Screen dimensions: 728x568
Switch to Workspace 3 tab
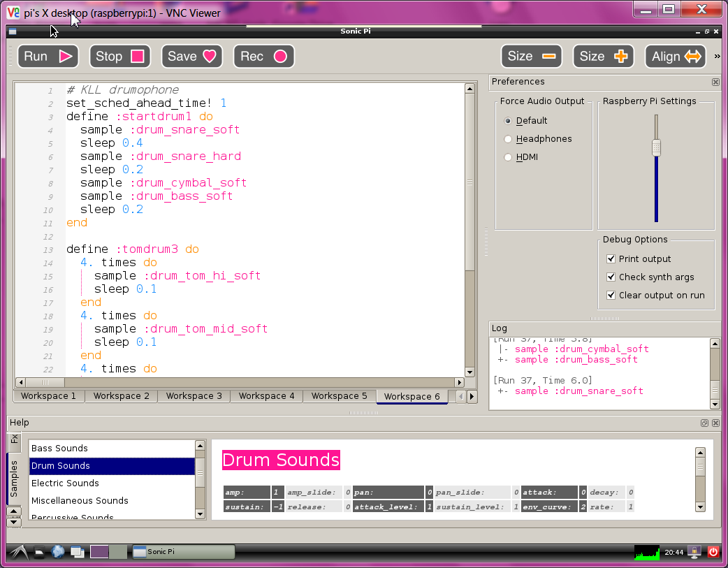point(194,396)
